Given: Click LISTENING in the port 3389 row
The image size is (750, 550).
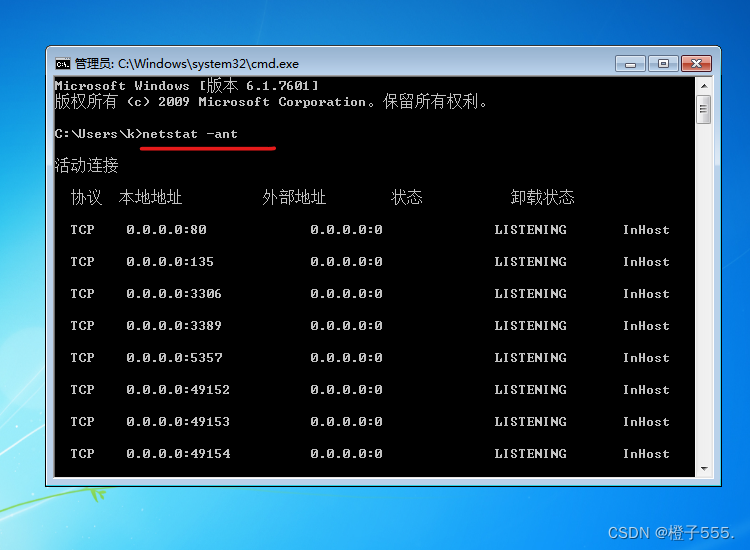Looking at the screenshot, I should pos(530,326).
